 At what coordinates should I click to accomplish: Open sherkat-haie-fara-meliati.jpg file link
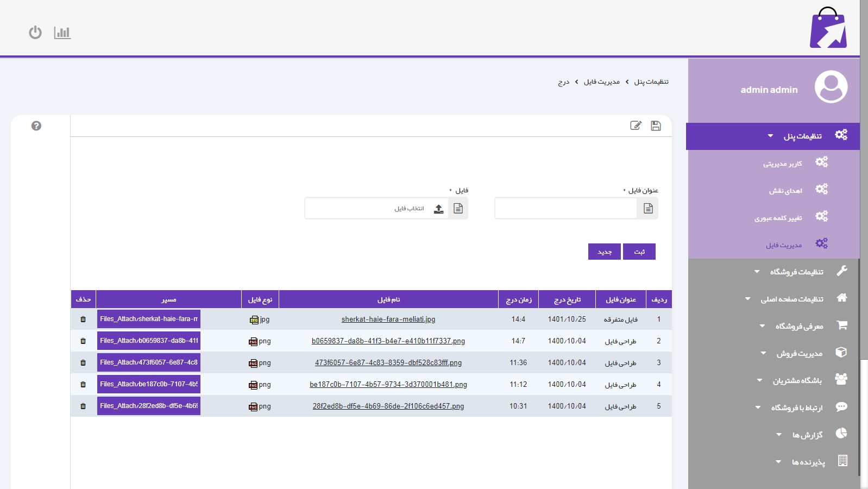[x=388, y=319]
